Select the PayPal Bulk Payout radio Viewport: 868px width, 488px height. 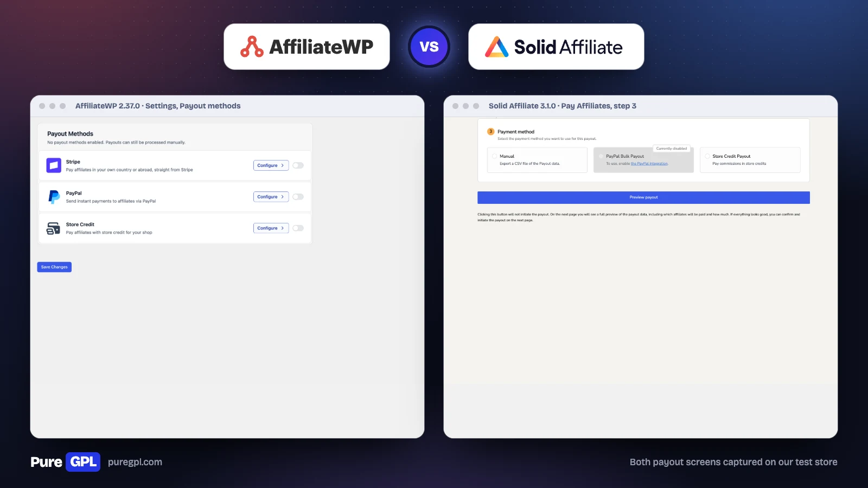click(x=601, y=156)
